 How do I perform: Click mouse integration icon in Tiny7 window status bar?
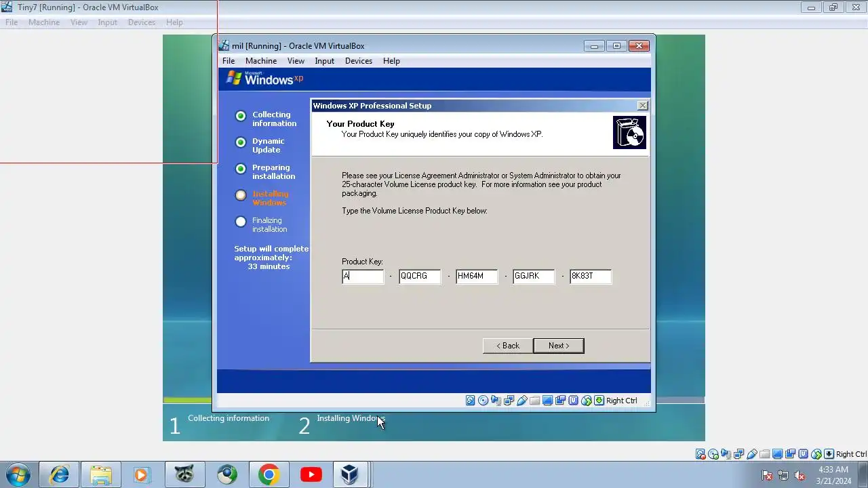[x=816, y=454]
